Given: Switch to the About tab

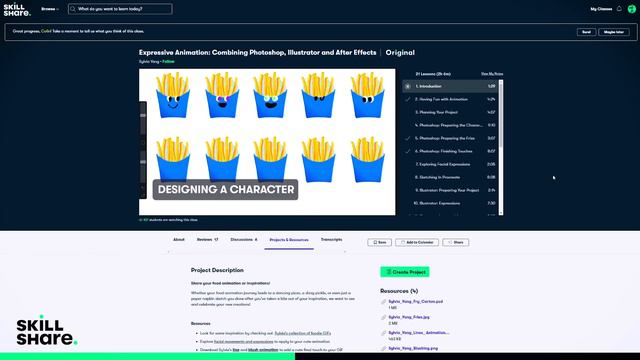Looking at the screenshot, I should [179, 240].
